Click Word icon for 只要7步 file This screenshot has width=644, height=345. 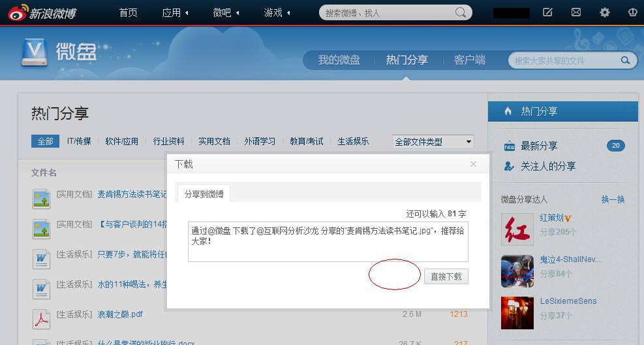pyautogui.click(x=42, y=259)
